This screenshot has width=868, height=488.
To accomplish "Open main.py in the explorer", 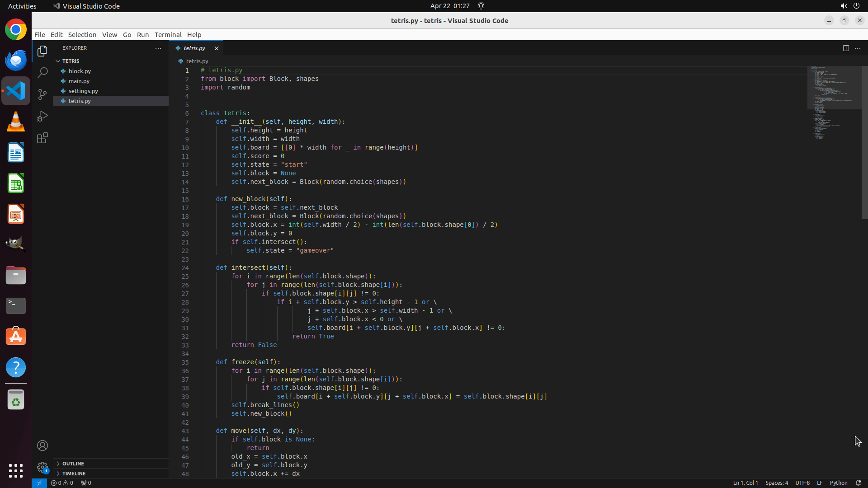I will pyautogui.click(x=79, y=81).
